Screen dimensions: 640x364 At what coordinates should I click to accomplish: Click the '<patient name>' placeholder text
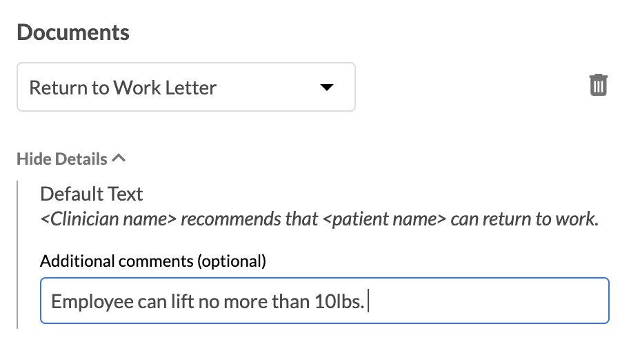[x=385, y=220]
